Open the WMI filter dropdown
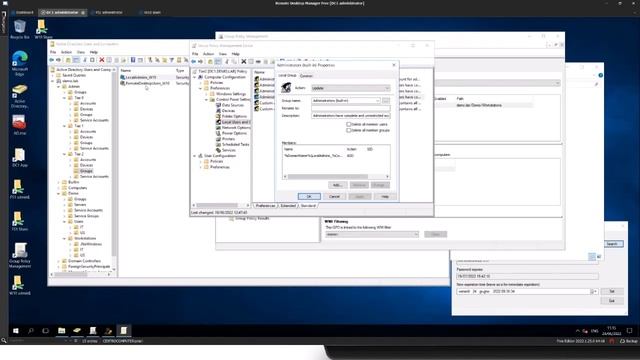 coord(372,234)
